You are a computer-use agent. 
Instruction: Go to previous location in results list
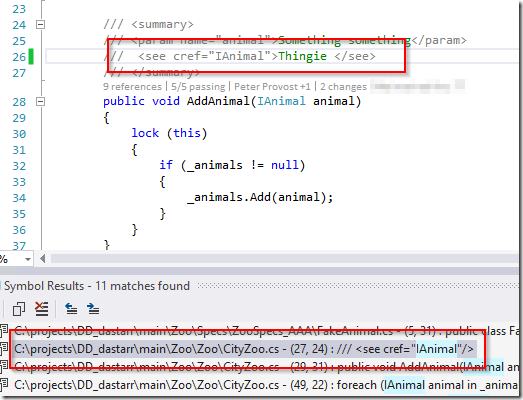click(x=71, y=309)
